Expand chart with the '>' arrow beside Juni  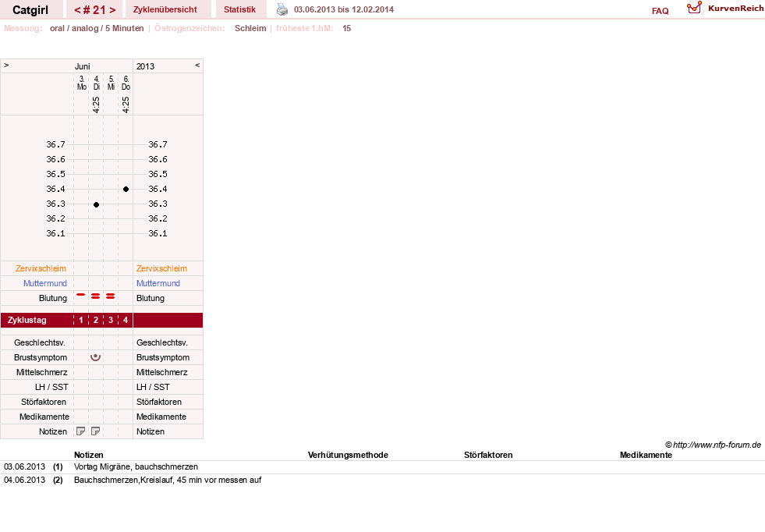coord(6,66)
